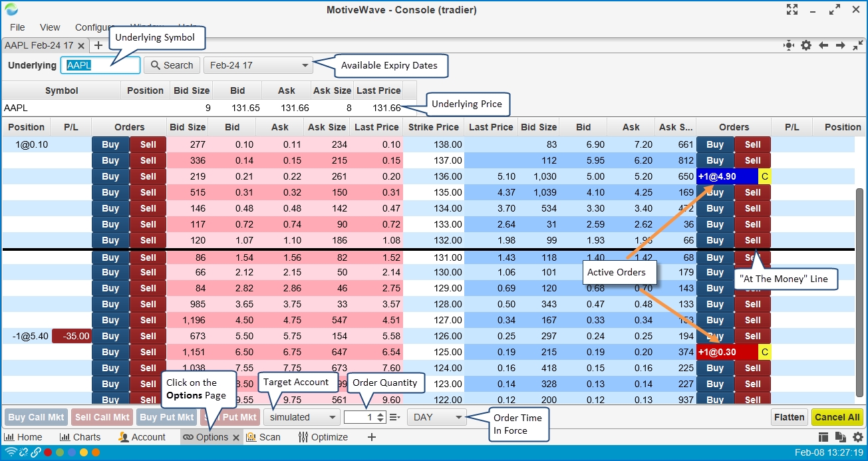Click the Search button
The width and height of the screenshot is (868, 461).
(172, 65)
